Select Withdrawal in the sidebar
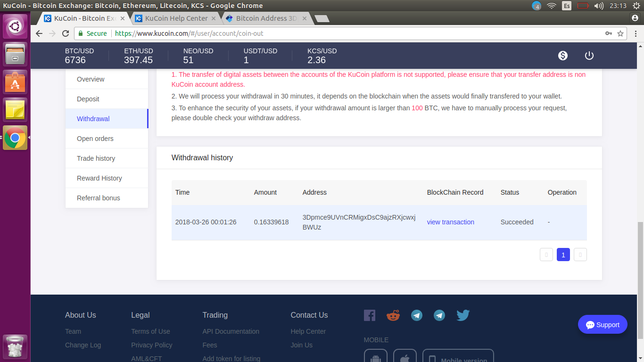Image resolution: width=644 pixels, height=362 pixels. tap(107, 119)
